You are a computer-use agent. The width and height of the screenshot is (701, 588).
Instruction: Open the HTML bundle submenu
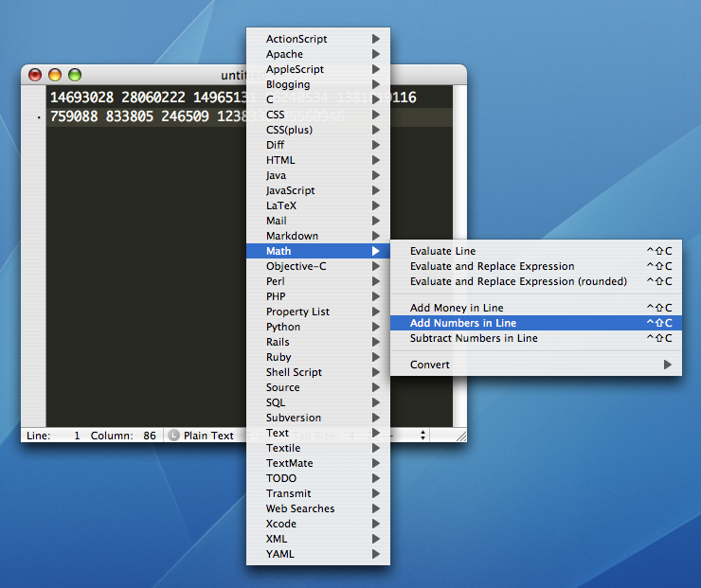318,160
